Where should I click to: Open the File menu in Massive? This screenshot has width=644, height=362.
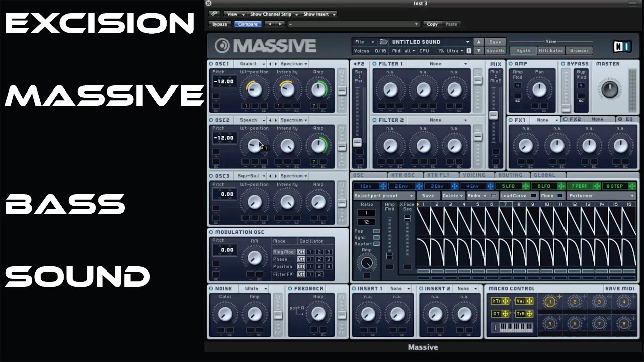[365, 42]
